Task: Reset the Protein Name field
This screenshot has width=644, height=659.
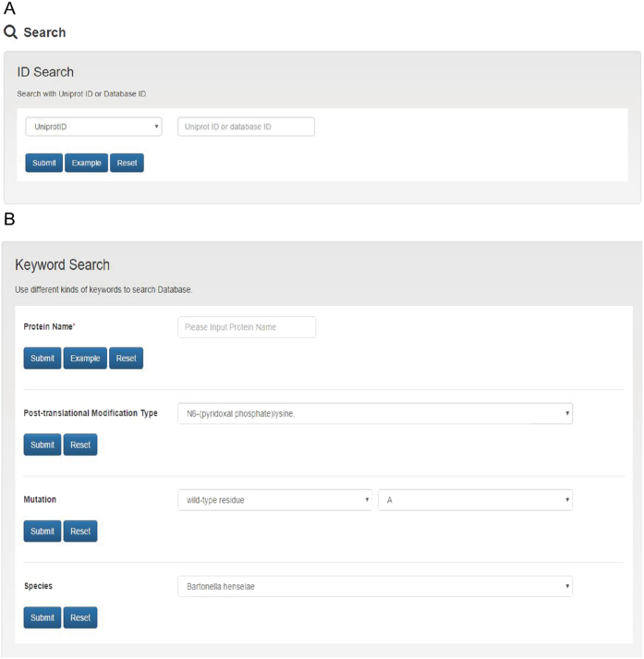Action: click(126, 358)
